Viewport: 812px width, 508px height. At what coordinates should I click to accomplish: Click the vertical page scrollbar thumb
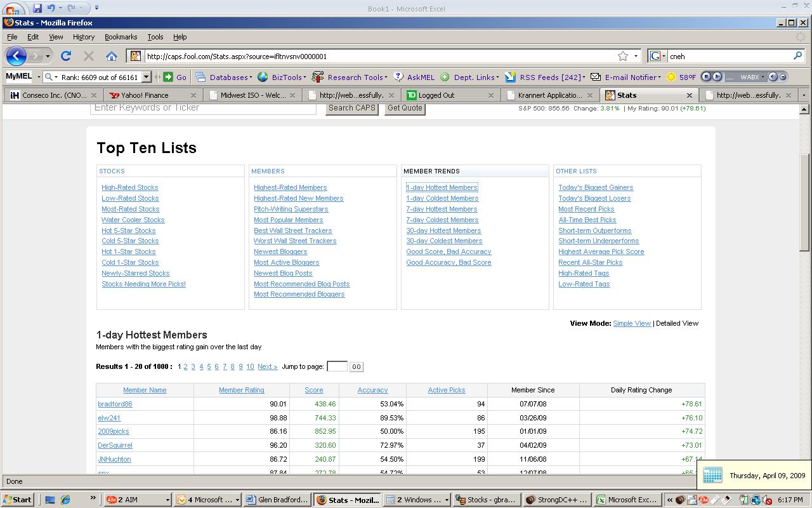(x=804, y=202)
